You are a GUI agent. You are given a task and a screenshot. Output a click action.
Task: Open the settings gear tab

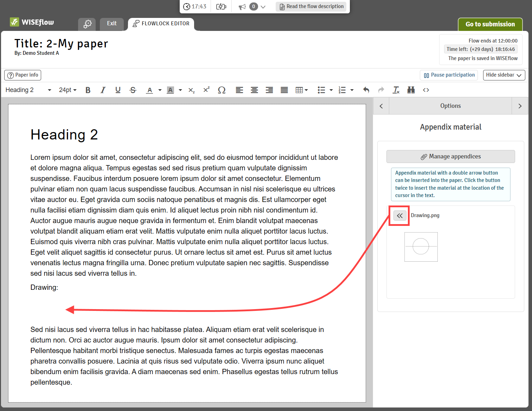click(x=88, y=24)
